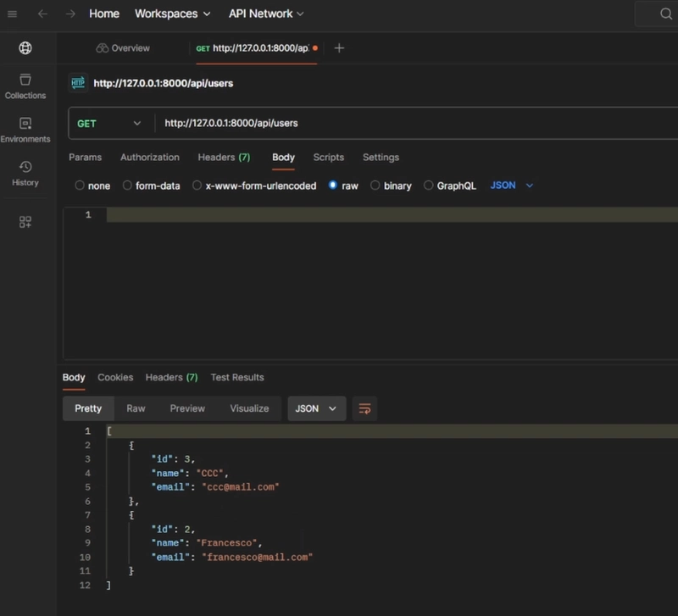Click line 1 of request body editor
678x616 pixels.
392,215
